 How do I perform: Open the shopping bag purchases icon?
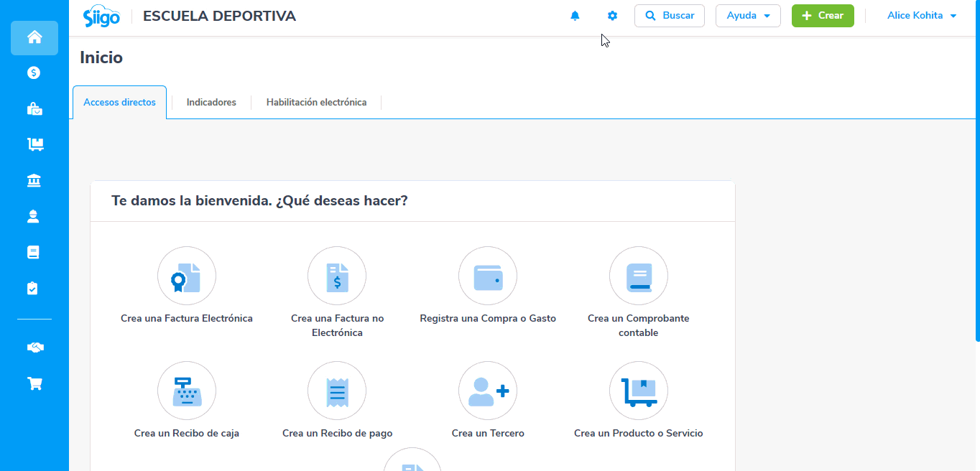point(34,108)
